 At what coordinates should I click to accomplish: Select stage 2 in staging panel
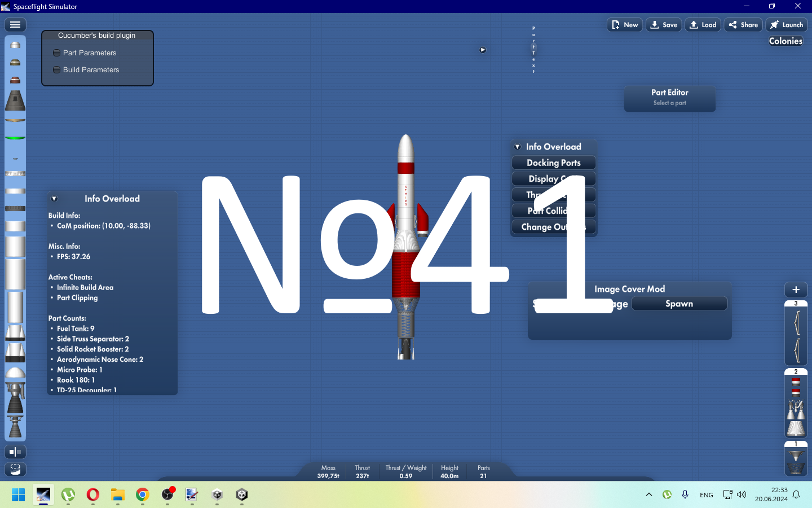pos(796,403)
